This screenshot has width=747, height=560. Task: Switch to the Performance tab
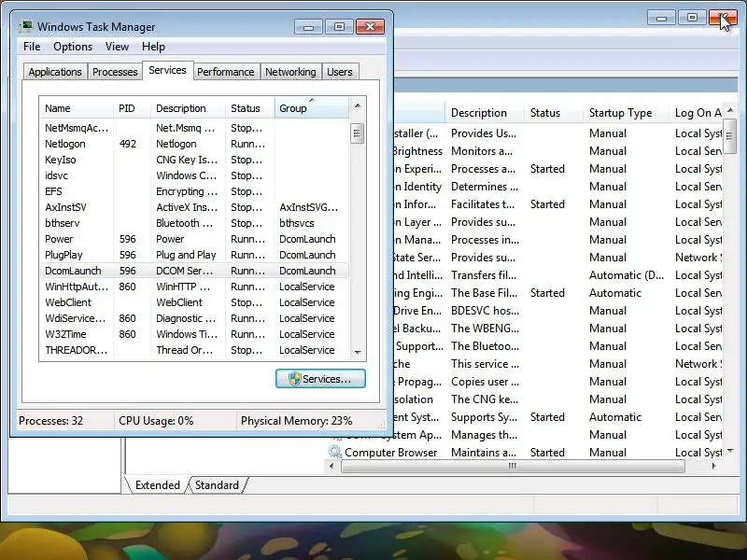click(x=225, y=72)
